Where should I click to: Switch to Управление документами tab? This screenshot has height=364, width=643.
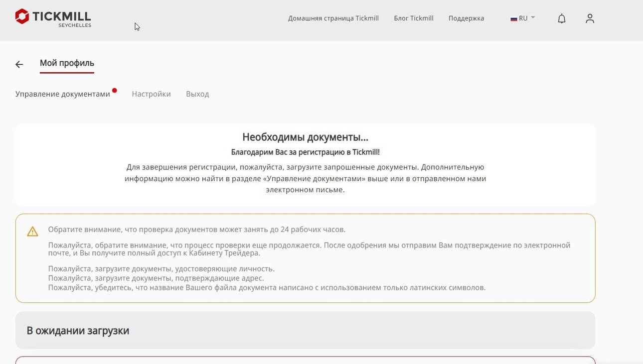(x=63, y=94)
